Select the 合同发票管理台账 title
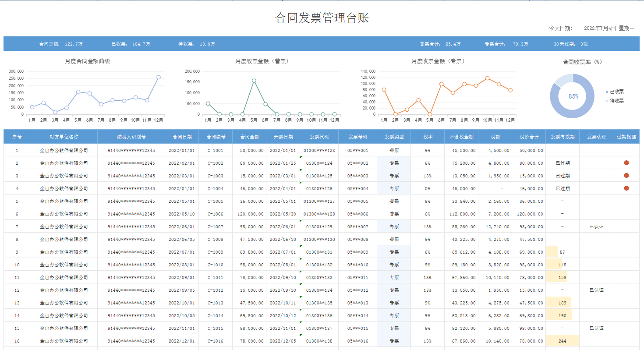 322,18
